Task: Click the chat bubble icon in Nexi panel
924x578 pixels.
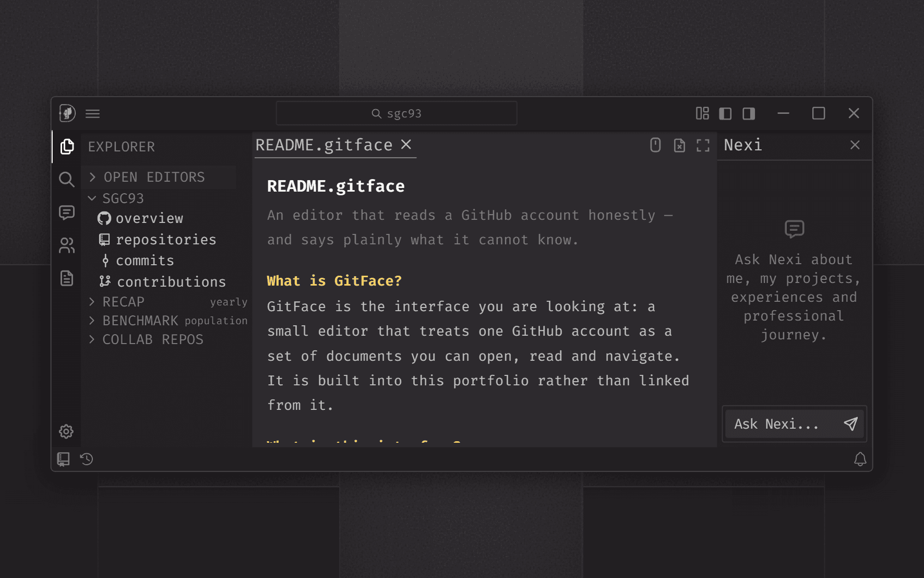Action: (x=795, y=229)
